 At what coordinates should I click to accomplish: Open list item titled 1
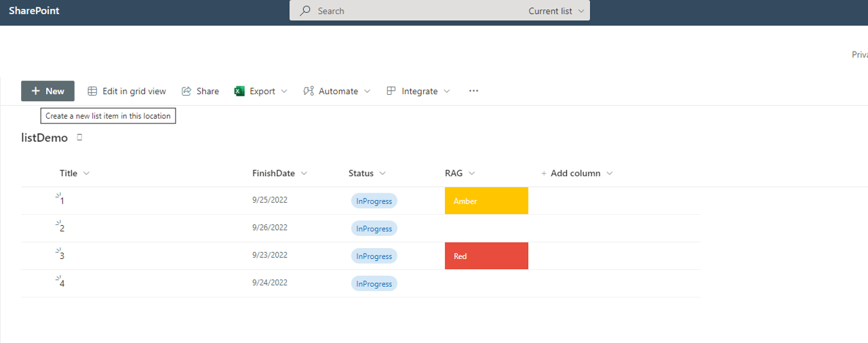coord(62,201)
